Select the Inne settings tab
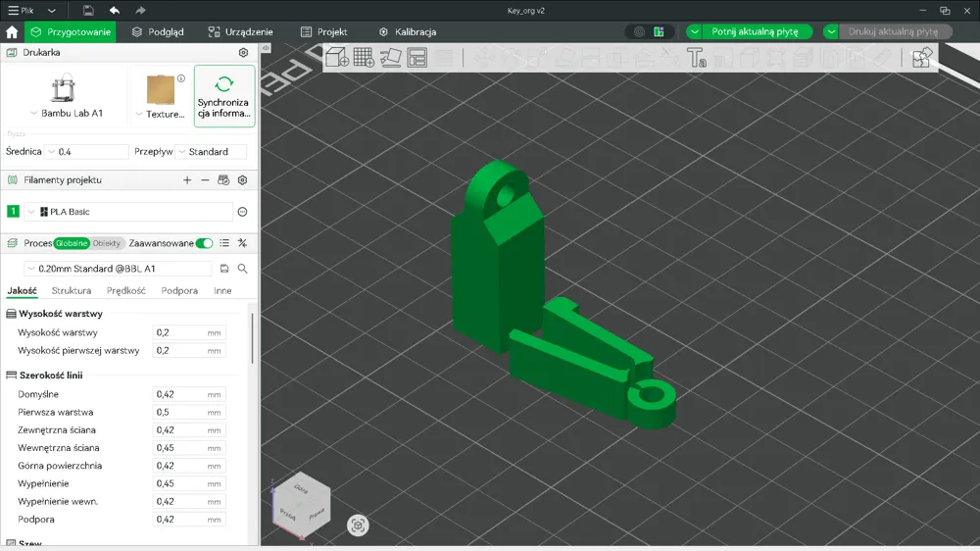Image resolution: width=980 pixels, height=551 pixels. [x=222, y=291]
